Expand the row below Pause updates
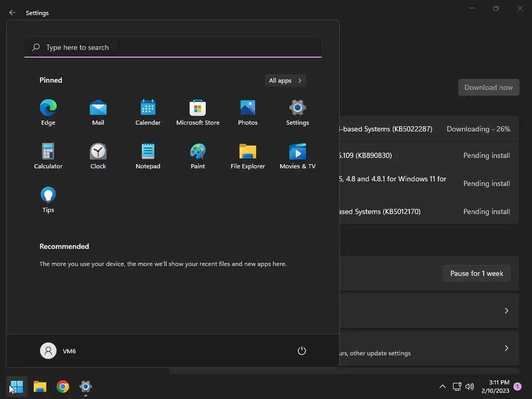 (429, 311)
